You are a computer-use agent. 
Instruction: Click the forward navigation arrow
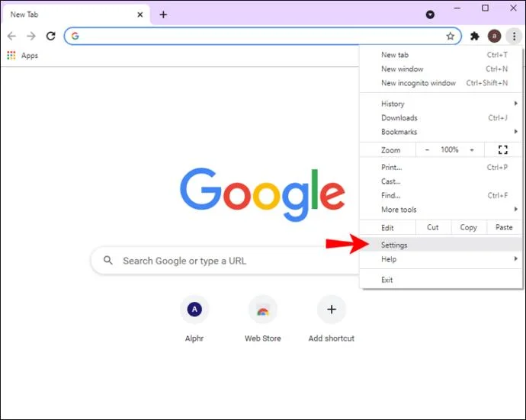[x=31, y=36]
